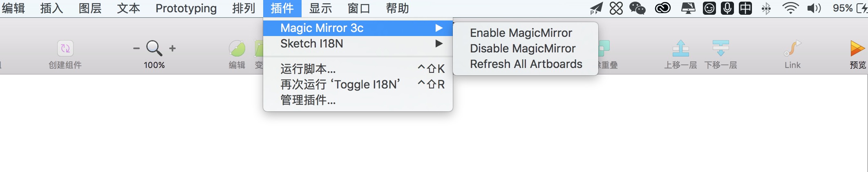Zoom in with the plus button
Viewport: 868px width, 172px height.
(172, 48)
